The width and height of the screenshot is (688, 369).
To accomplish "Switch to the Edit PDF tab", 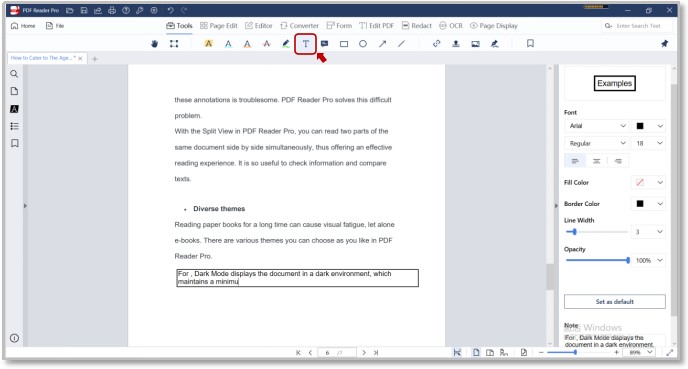I will point(376,26).
